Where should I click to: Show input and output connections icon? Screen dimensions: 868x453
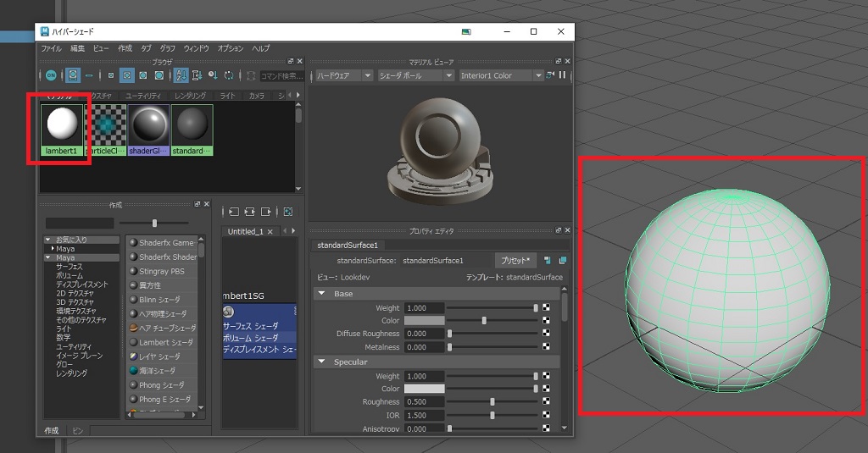tap(250, 212)
